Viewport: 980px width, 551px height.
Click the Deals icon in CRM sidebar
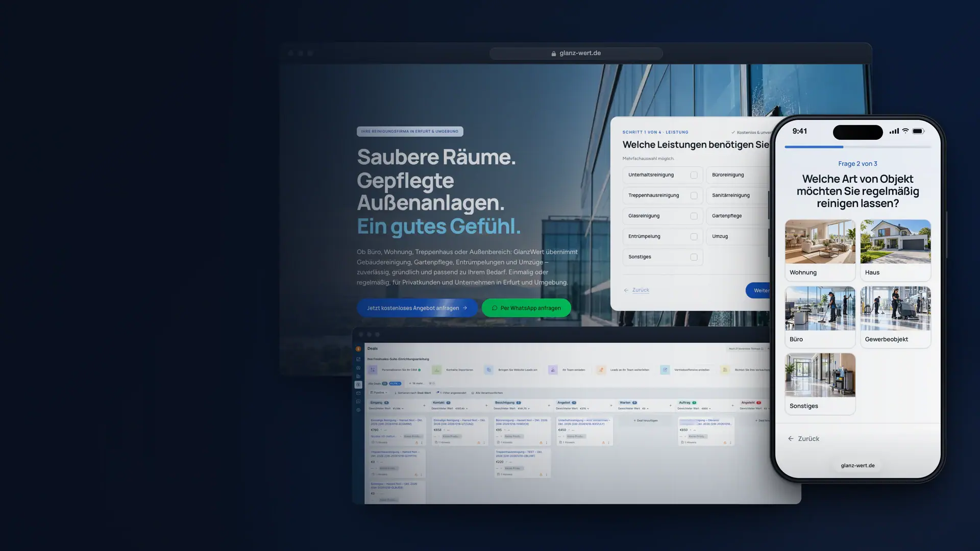[358, 385]
